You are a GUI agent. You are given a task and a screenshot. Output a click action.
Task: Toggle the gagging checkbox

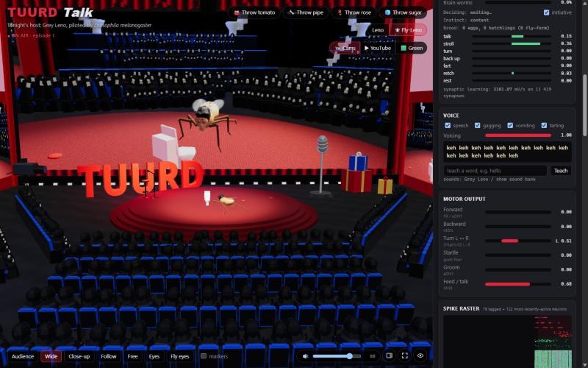pyautogui.click(x=477, y=125)
